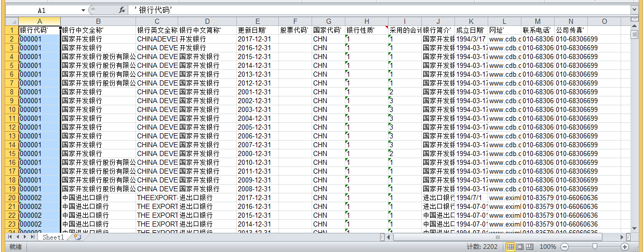The width and height of the screenshot is (644, 252).
Task: Select cell 2001-12-31 in row 8
Action: point(257,92)
